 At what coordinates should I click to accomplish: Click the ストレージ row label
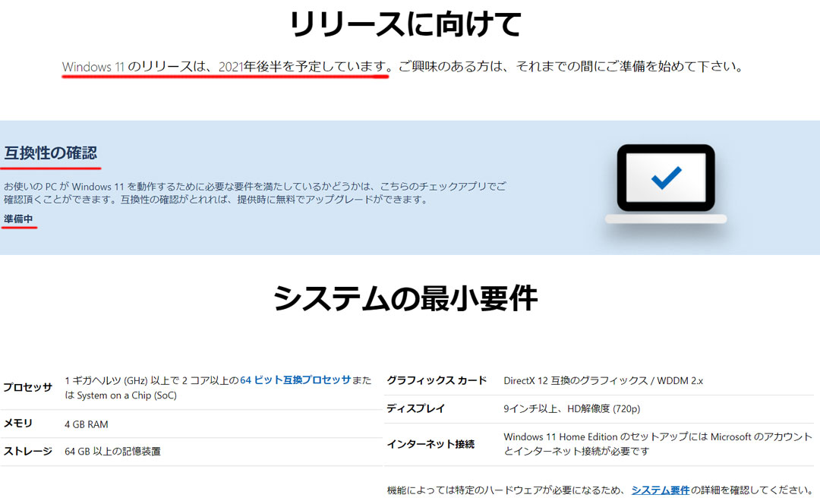[x=28, y=451]
